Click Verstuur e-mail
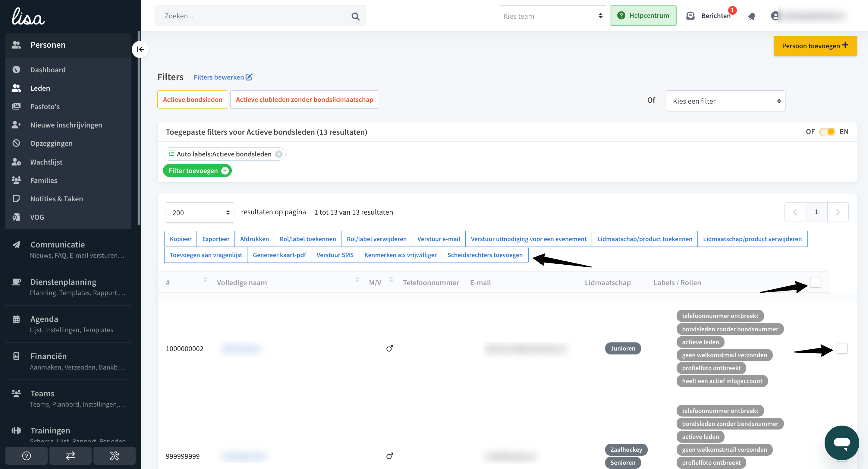 tap(439, 239)
